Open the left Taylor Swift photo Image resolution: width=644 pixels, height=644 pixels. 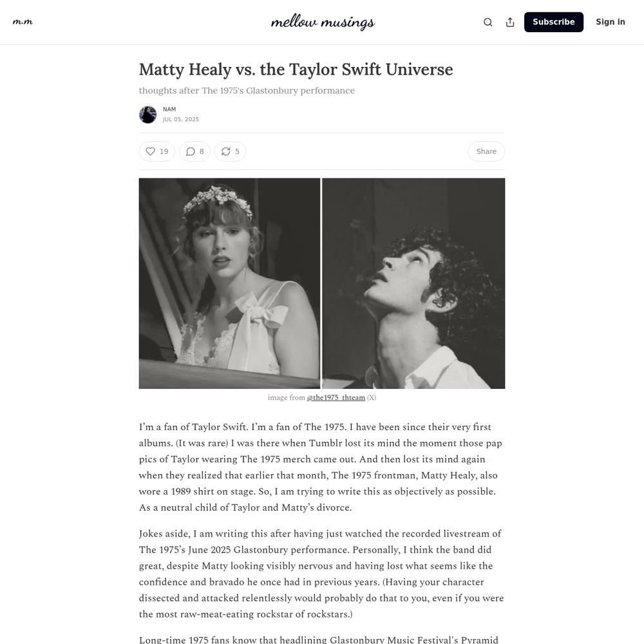coord(229,283)
